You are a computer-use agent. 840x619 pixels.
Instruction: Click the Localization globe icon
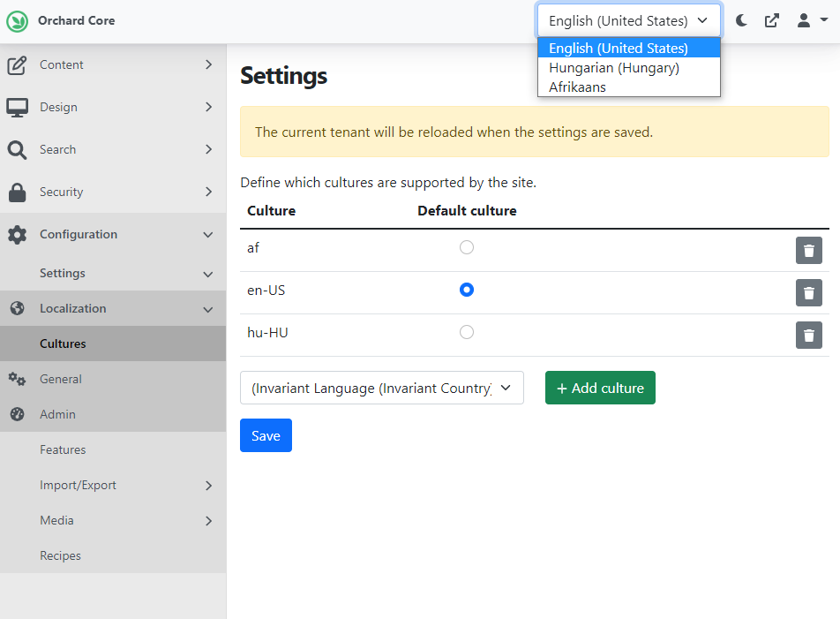tap(17, 308)
